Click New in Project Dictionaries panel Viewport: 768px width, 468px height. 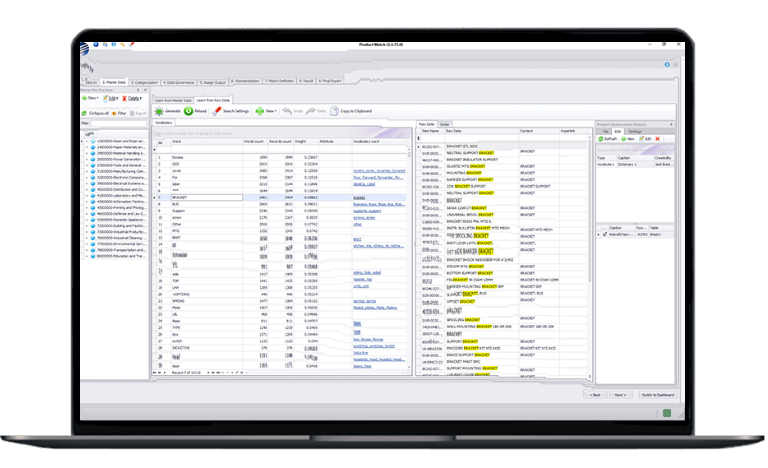(x=628, y=139)
